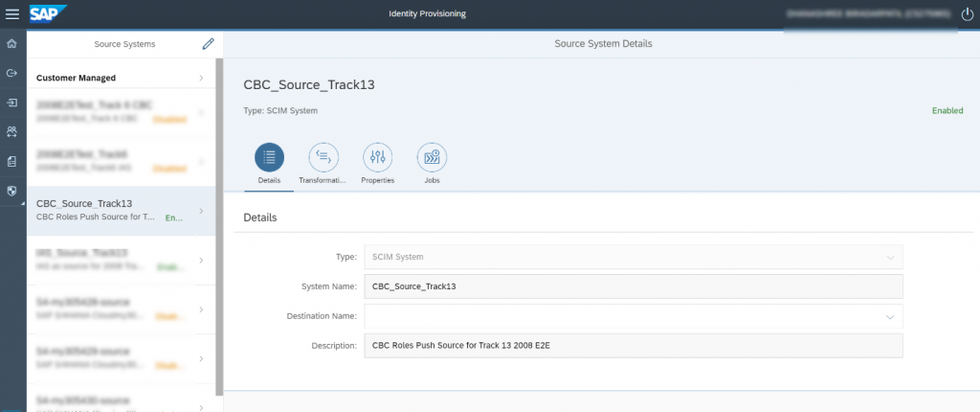
Task: Select CBC_Source_Track13 in the list
Action: click(121, 211)
